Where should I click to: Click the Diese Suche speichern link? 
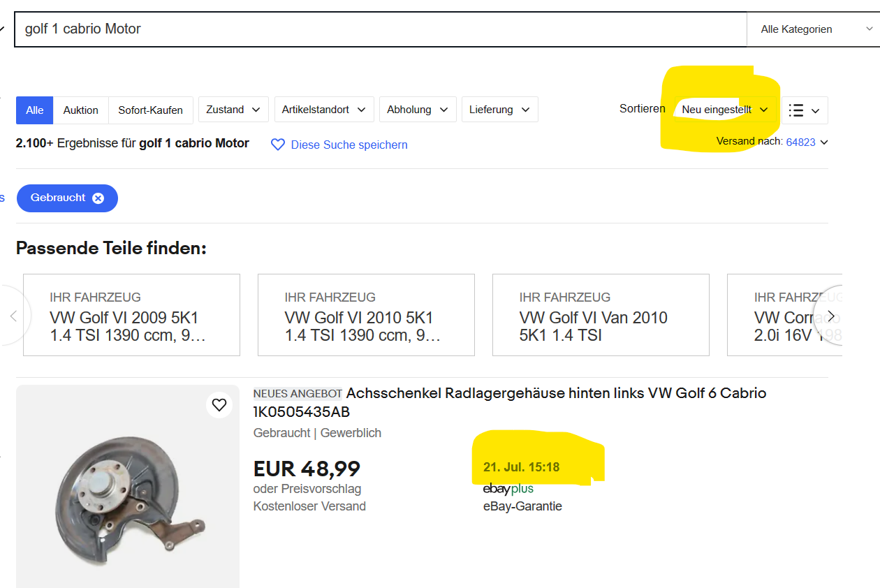[x=349, y=145]
